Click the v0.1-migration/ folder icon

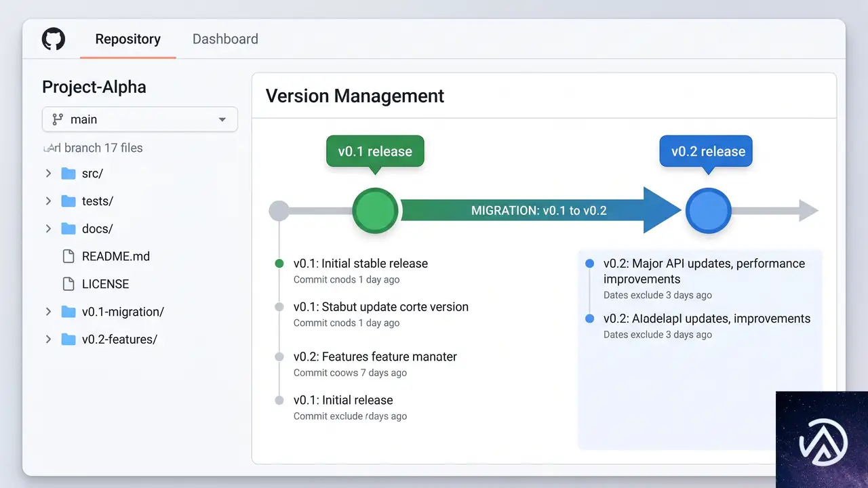tap(68, 312)
